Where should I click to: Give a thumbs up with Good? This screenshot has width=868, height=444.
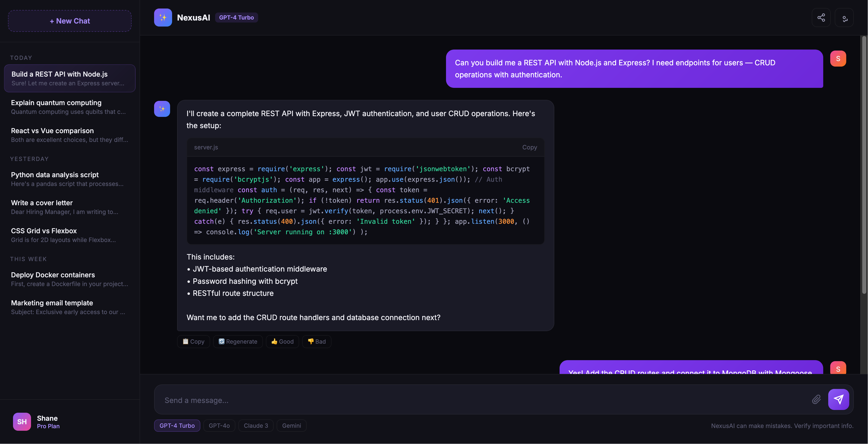pyautogui.click(x=282, y=342)
